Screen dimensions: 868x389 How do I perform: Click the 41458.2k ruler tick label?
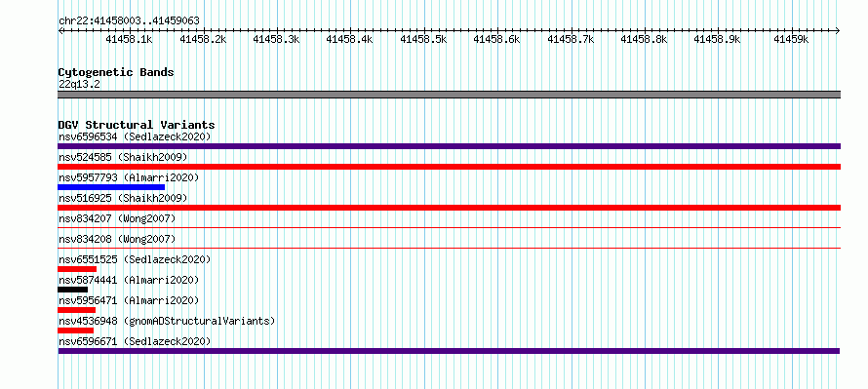203,39
